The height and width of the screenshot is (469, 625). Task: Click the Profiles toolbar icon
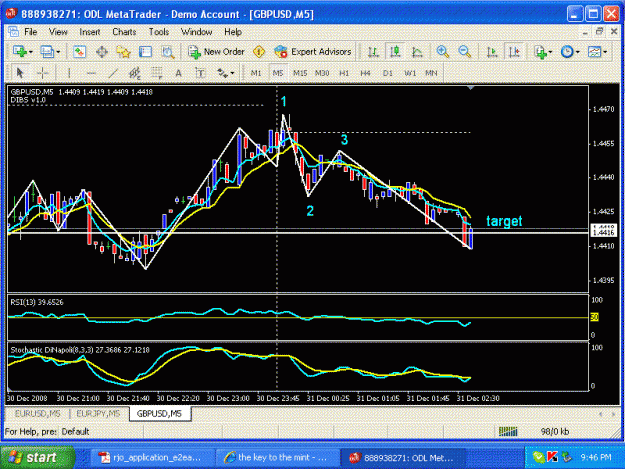pos(47,51)
